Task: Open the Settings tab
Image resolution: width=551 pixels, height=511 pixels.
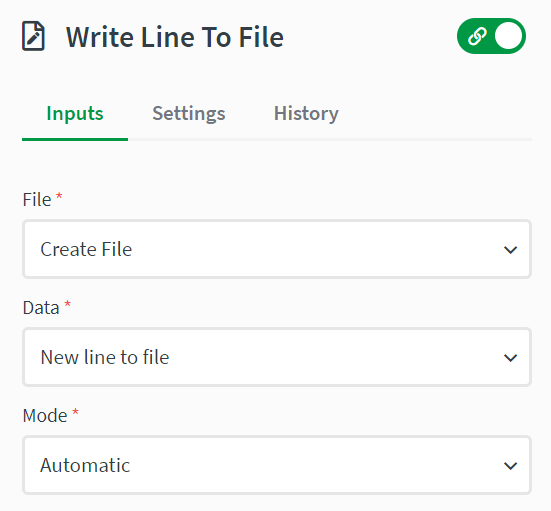Action: pyautogui.click(x=189, y=114)
